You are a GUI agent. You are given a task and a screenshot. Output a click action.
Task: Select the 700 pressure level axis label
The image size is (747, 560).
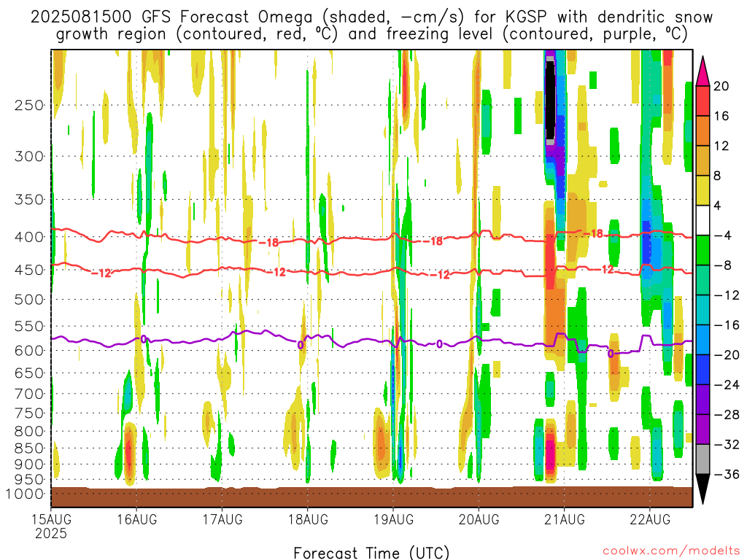tap(29, 394)
